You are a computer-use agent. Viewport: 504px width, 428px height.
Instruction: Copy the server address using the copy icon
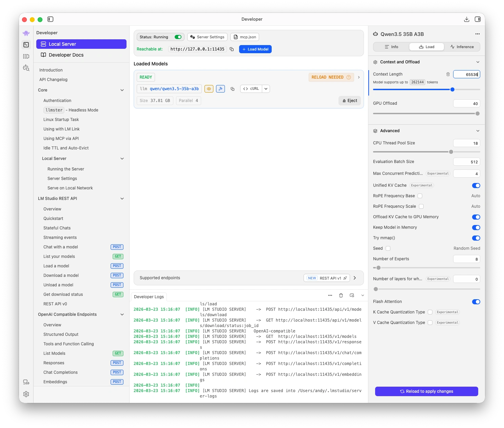tap(232, 49)
